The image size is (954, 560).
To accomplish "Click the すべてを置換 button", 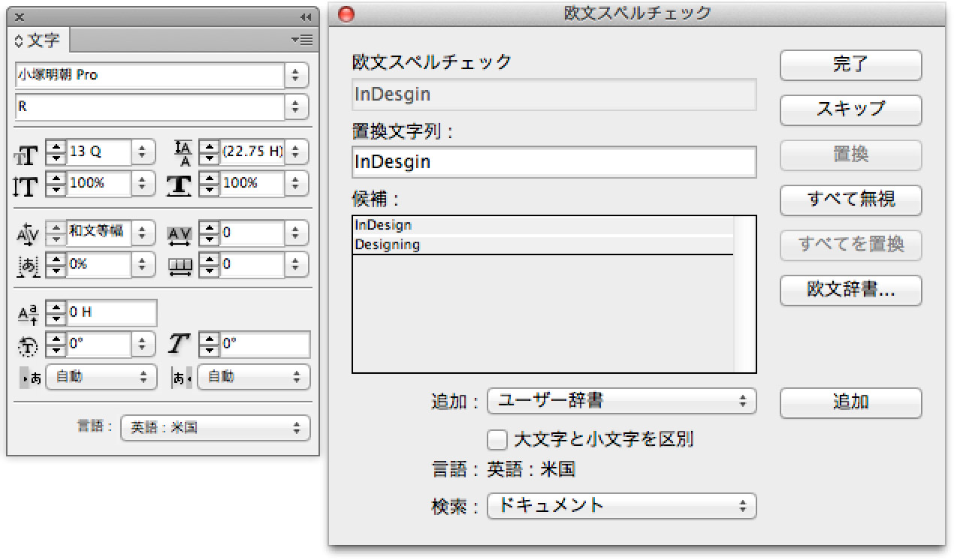I will tap(850, 245).
